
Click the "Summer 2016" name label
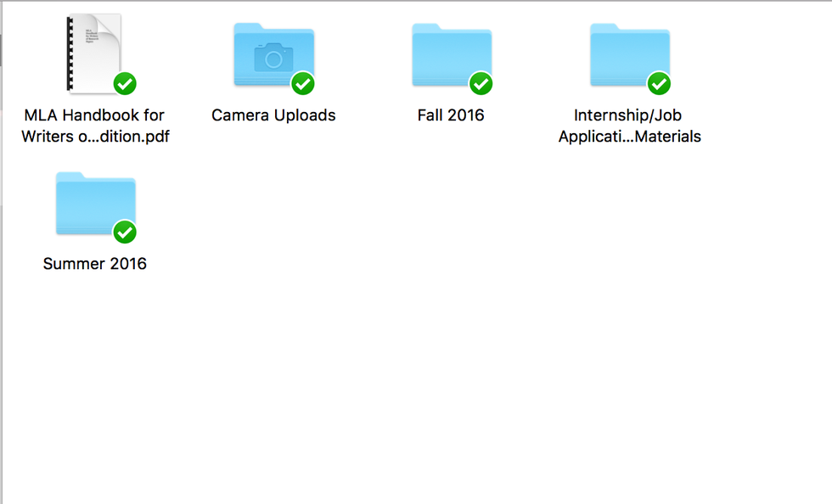pos(95,264)
